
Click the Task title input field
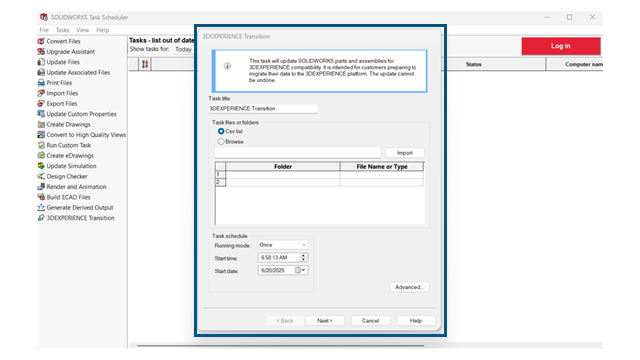point(263,109)
